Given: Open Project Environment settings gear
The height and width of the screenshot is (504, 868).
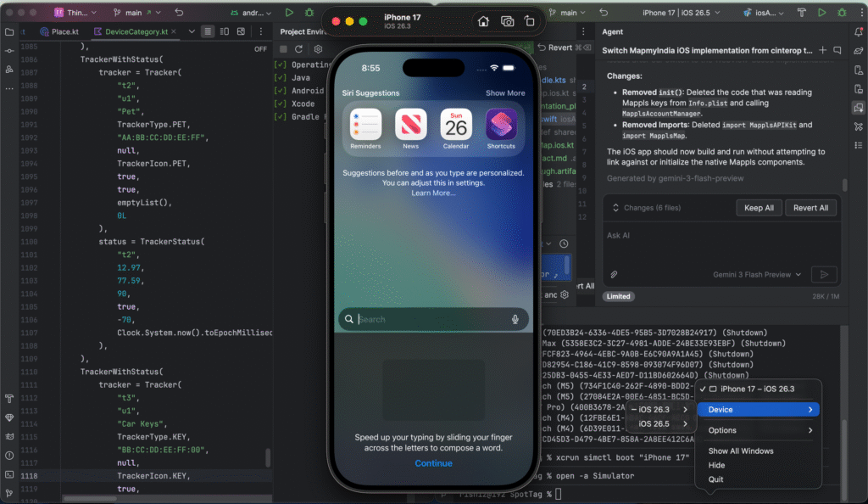Looking at the screenshot, I should 318,48.
